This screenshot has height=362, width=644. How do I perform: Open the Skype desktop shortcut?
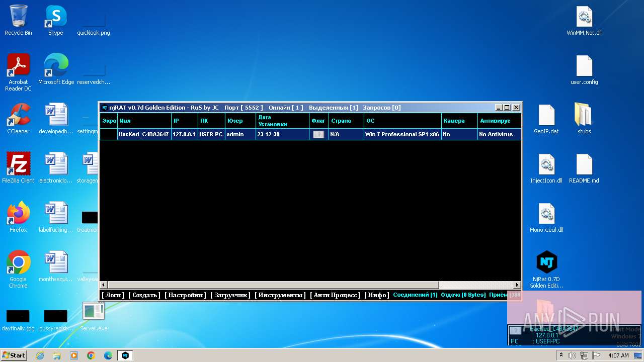(x=55, y=20)
